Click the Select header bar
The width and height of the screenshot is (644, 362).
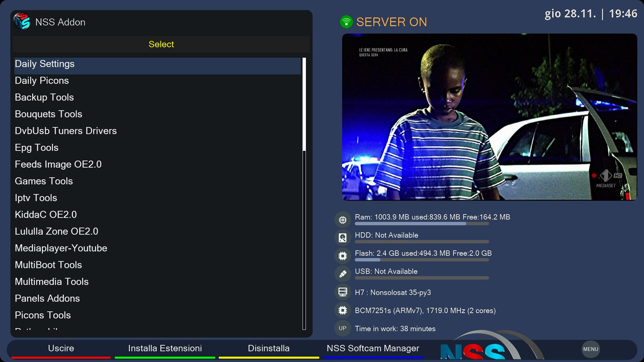[x=161, y=44]
